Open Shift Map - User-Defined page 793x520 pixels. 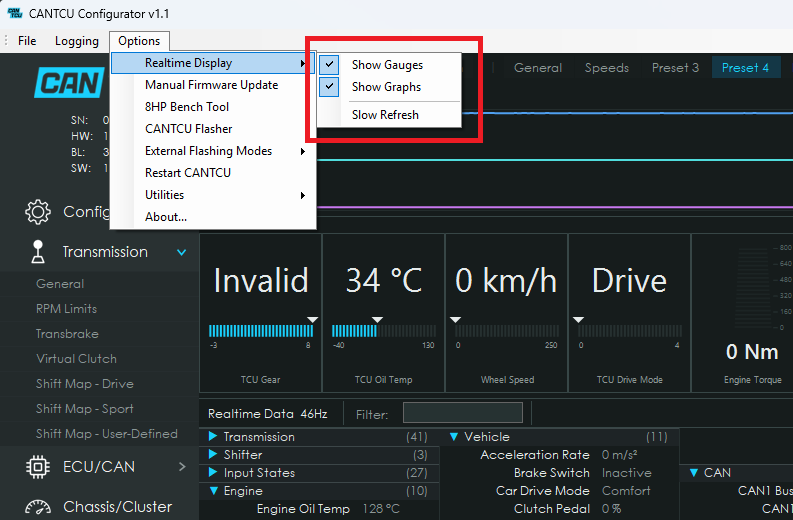coord(107,434)
